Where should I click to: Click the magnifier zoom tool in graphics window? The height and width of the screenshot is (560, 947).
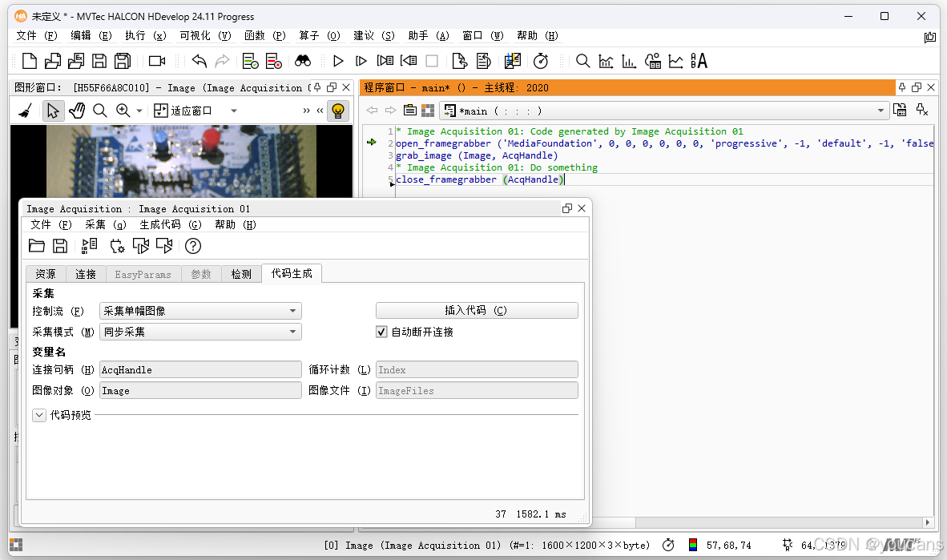tap(99, 111)
